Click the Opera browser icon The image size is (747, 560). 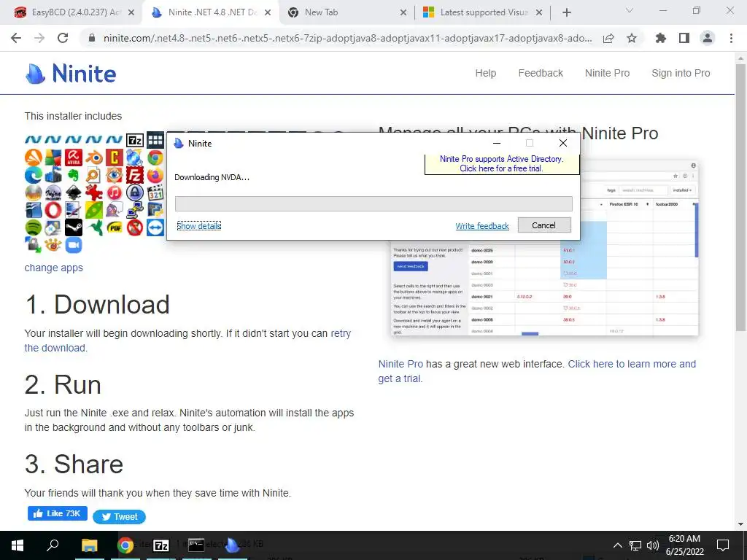point(53,210)
